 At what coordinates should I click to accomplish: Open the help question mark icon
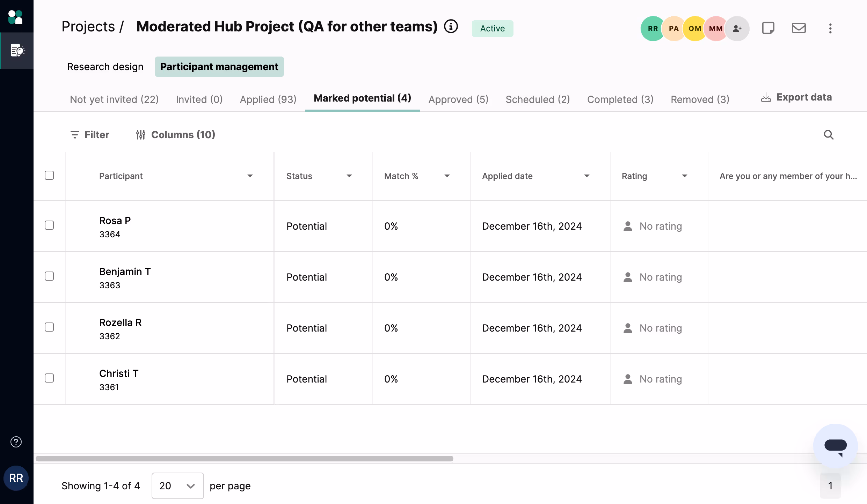(16, 442)
